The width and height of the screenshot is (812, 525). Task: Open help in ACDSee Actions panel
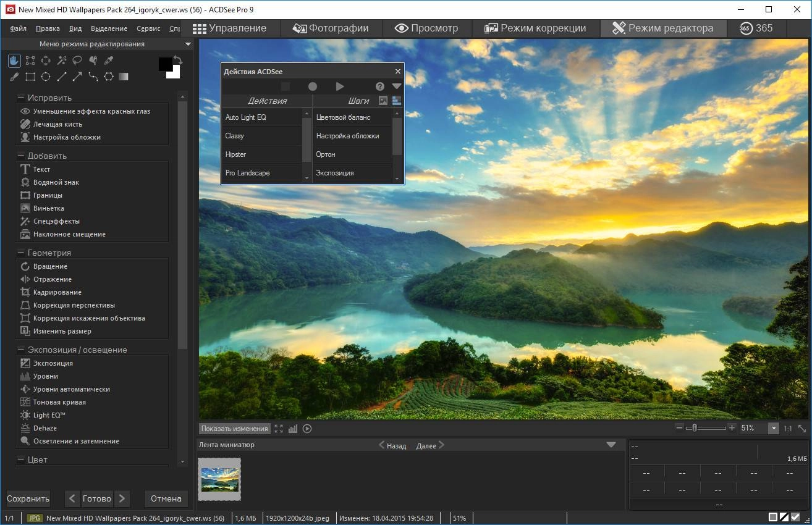pyautogui.click(x=380, y=86)
